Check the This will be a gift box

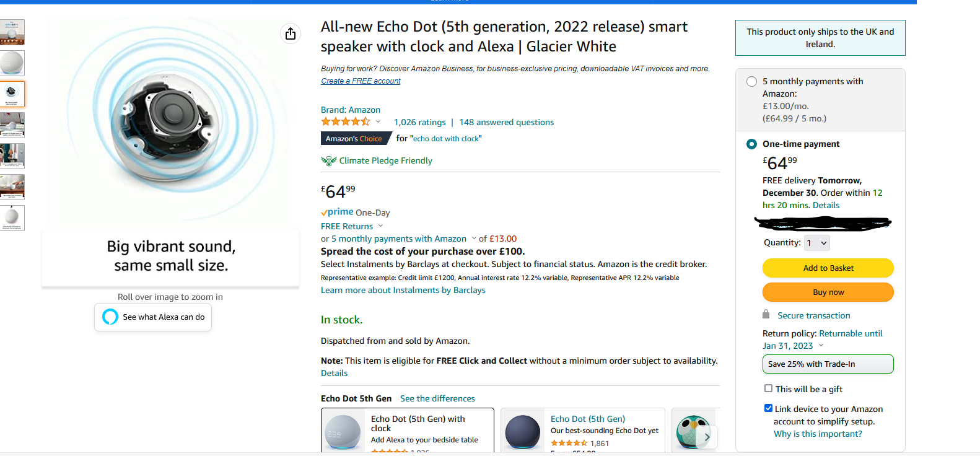tap(768, 388)
